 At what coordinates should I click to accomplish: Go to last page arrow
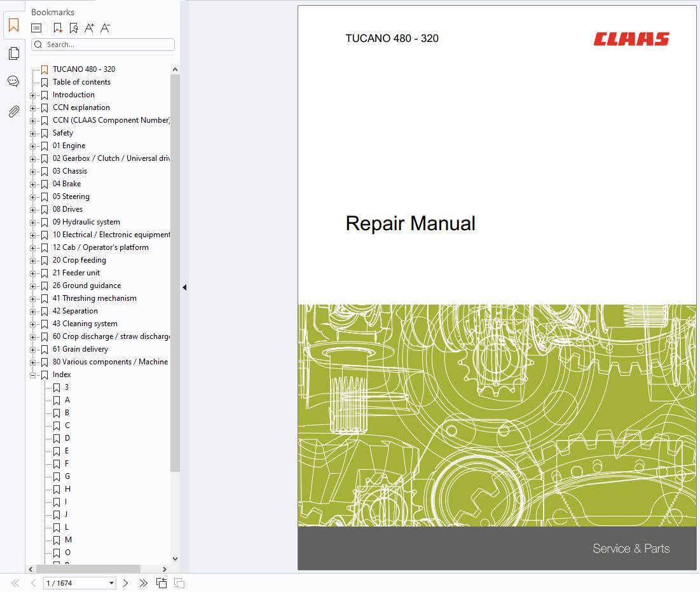pyautogui.click(x=143, y=583)
